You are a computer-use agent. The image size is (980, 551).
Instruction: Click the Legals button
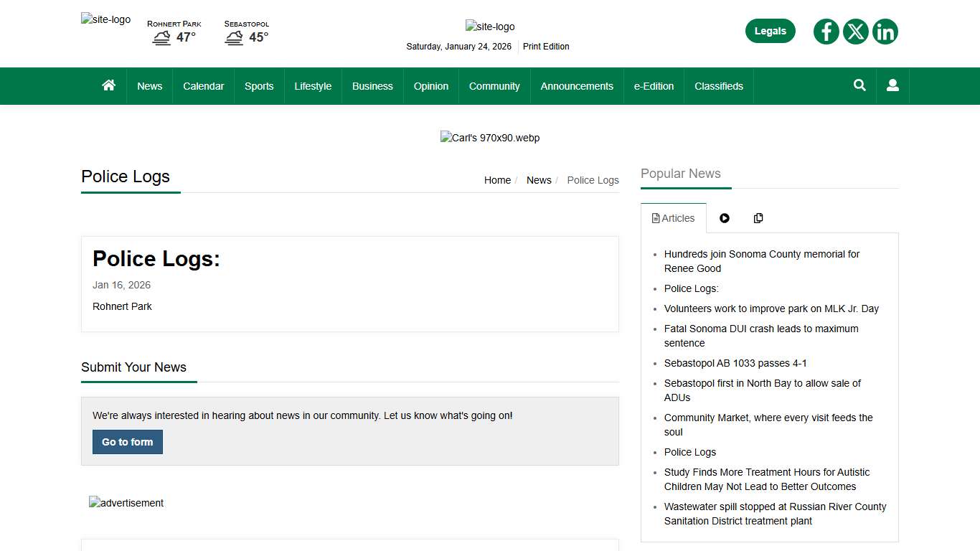click(x=770, y=31)
